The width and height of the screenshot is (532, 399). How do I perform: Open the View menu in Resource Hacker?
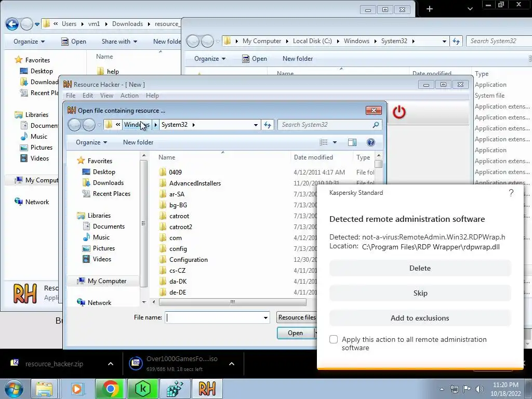(x=107, y=96)
